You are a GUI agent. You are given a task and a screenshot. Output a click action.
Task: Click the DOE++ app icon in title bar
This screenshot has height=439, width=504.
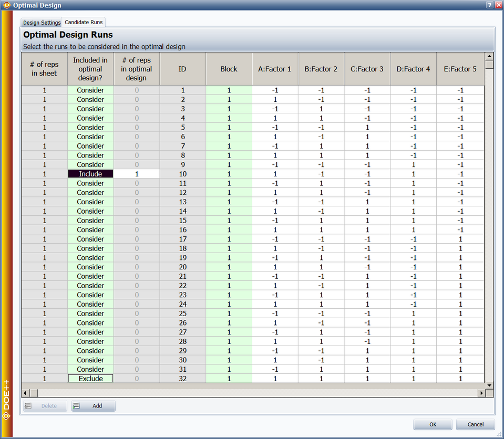pyautogui.click(x=7, y=5)
